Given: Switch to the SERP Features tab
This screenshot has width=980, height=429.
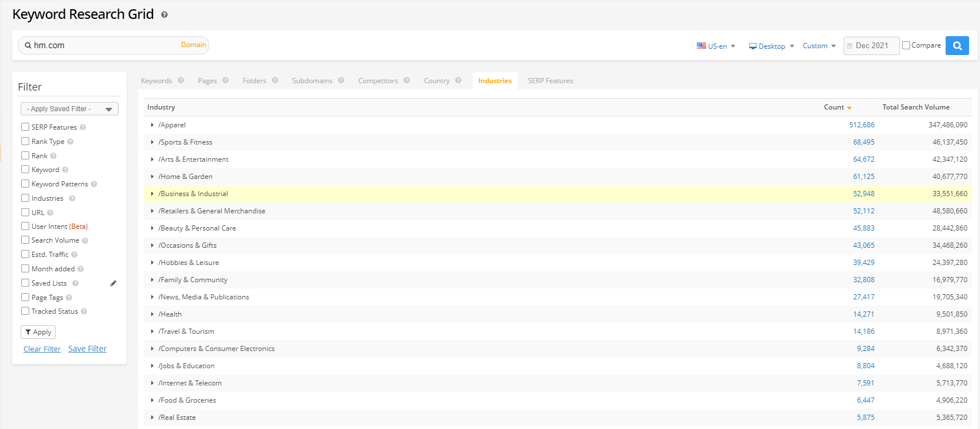Looking at the screenshot, I should point(550,81).
